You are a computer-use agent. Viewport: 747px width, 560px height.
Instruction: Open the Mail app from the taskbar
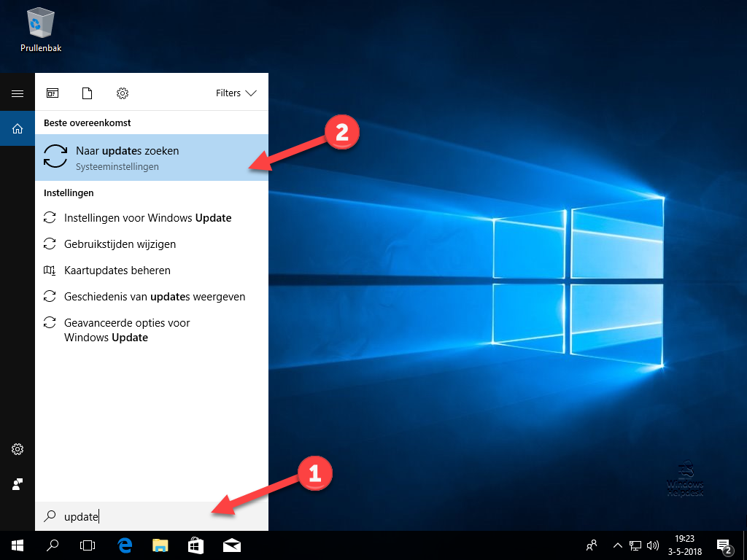click(x=232, y=545)
